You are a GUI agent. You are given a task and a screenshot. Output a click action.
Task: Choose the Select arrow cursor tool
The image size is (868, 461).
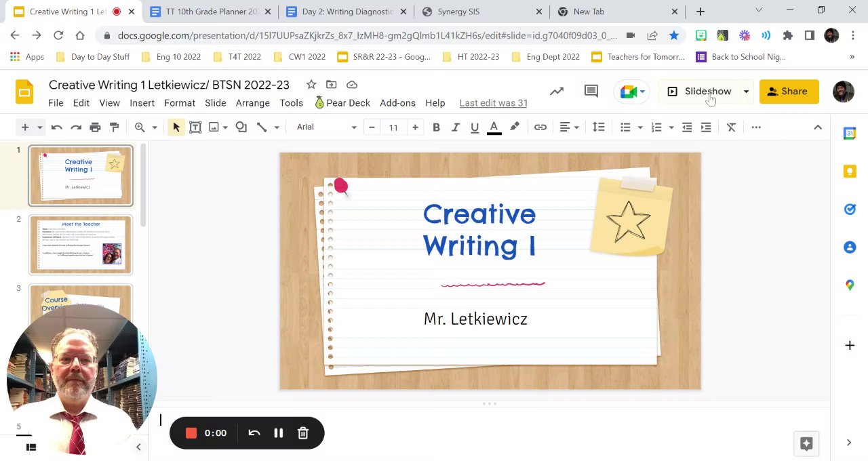176,127
